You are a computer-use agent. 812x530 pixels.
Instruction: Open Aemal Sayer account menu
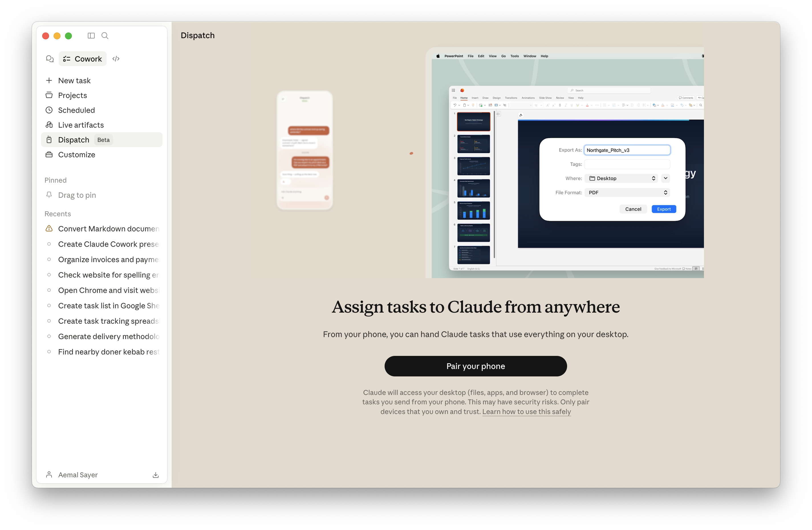78,475
